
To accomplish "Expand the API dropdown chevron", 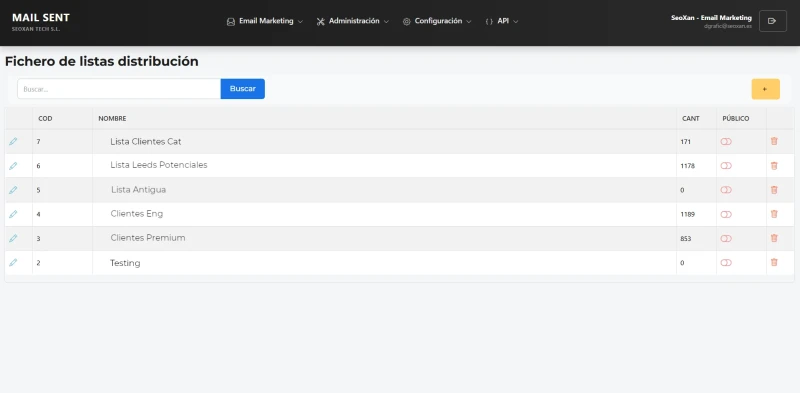I will tap(516, 21).
